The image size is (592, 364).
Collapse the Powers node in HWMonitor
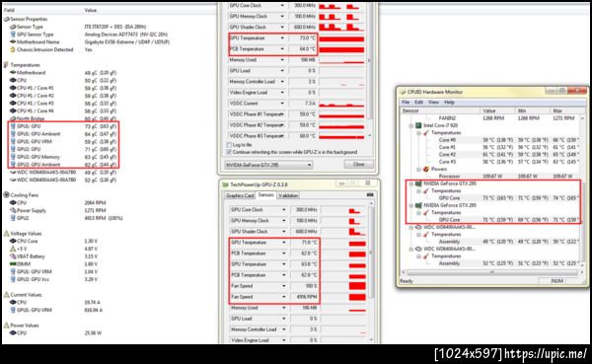(x=418, y=169)
